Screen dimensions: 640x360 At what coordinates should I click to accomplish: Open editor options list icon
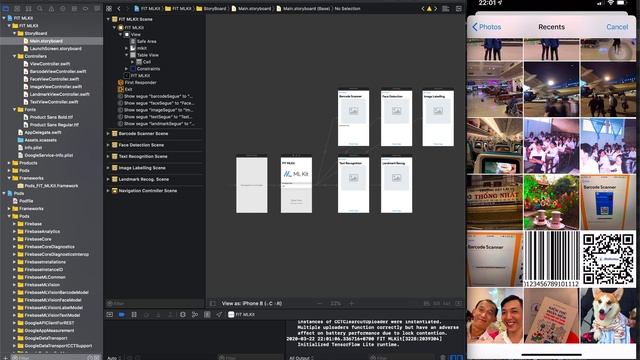(x=446, y=8)
